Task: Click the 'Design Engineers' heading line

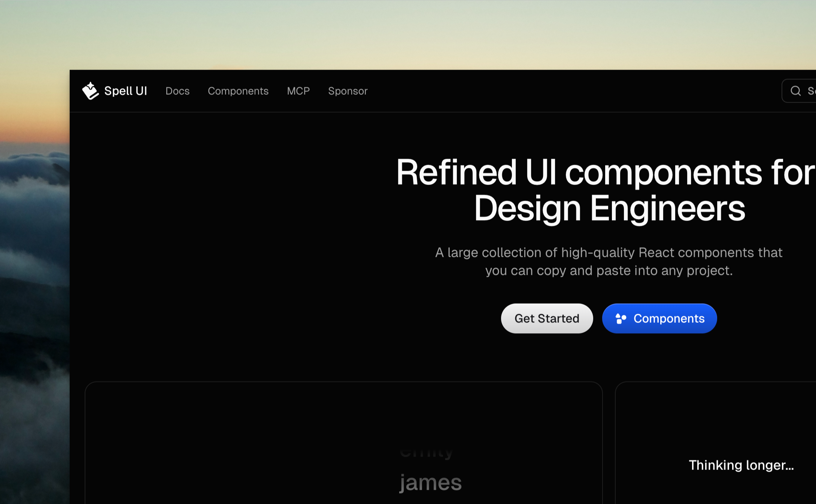Action: tap(609, 209)
